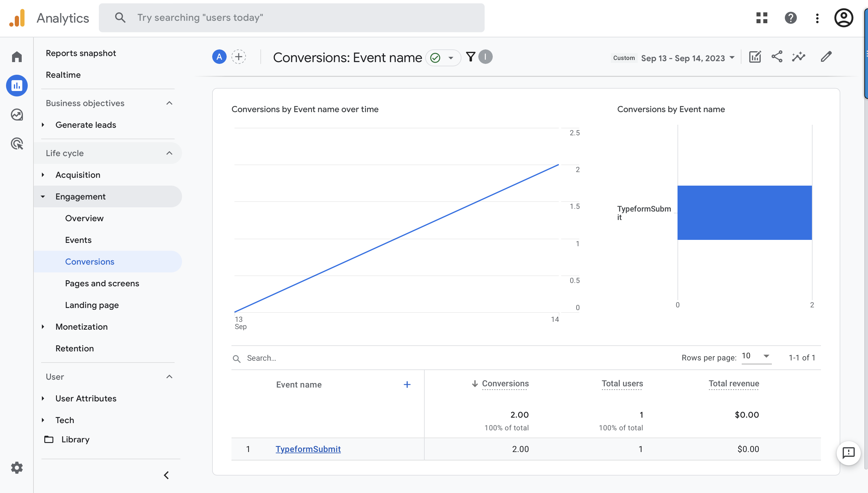
Task: Open the Library text link
Action: pos(75,439)
